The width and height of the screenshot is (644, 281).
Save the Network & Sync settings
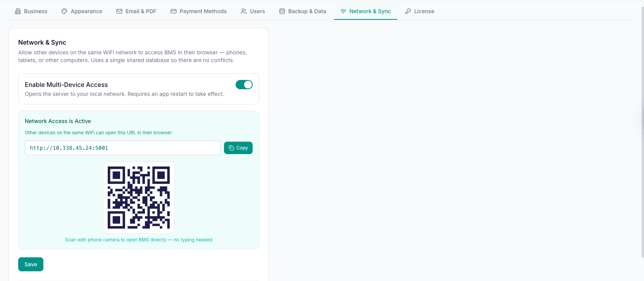coord(31,264)
